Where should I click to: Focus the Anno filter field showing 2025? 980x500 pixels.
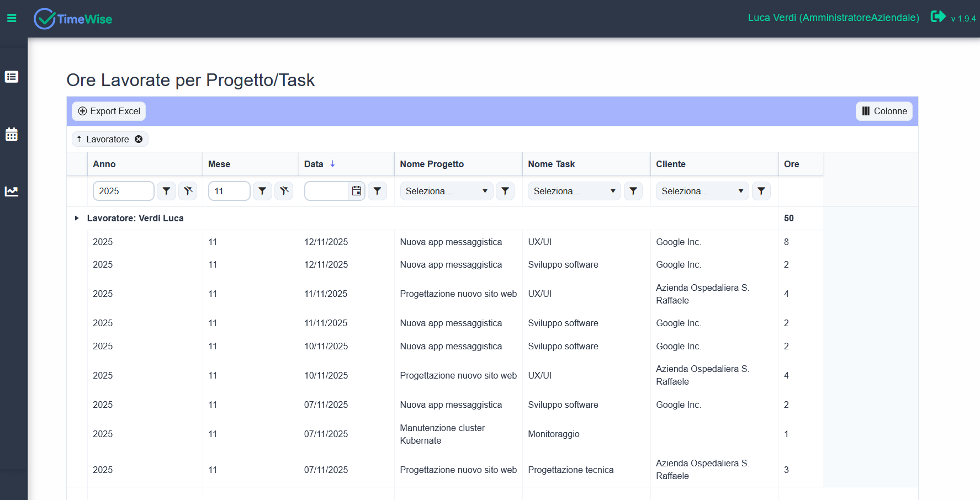coord(124,191)
